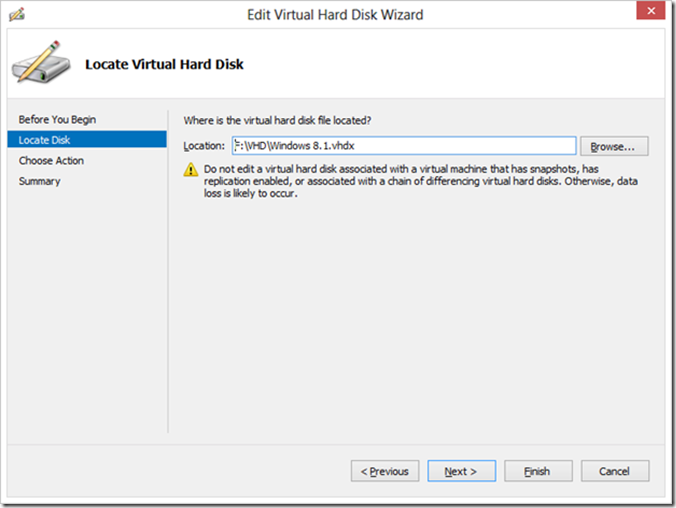
Task: Select the Before You Begin step
Action: (57, 120)
